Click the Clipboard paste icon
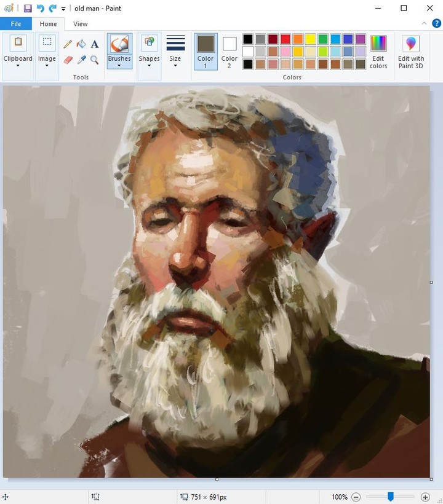 point(18,43)
